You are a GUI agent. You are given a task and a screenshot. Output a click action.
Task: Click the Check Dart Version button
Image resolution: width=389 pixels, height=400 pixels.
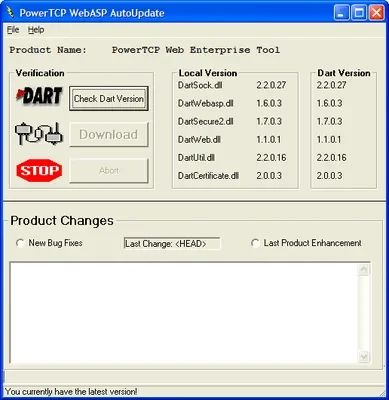point(109,99)
